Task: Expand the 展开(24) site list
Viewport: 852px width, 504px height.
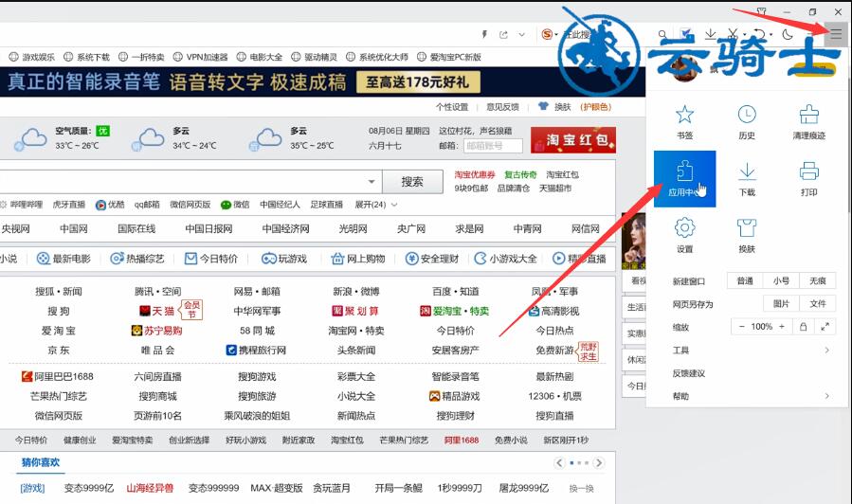Action: [x=376, y=205]
